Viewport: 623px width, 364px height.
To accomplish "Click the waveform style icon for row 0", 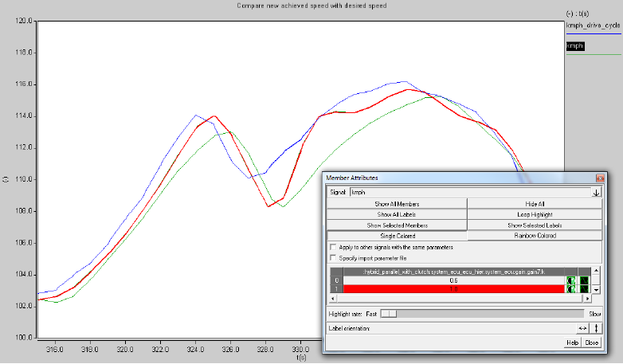I will pos(584,280).
